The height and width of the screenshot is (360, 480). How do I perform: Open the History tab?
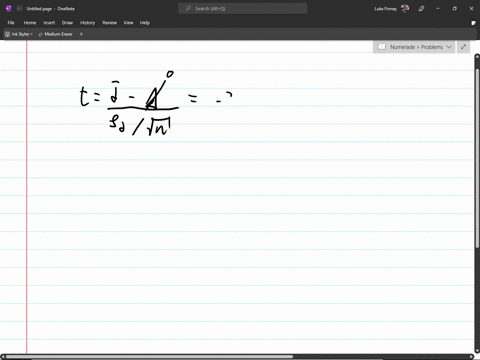(87, 23)
